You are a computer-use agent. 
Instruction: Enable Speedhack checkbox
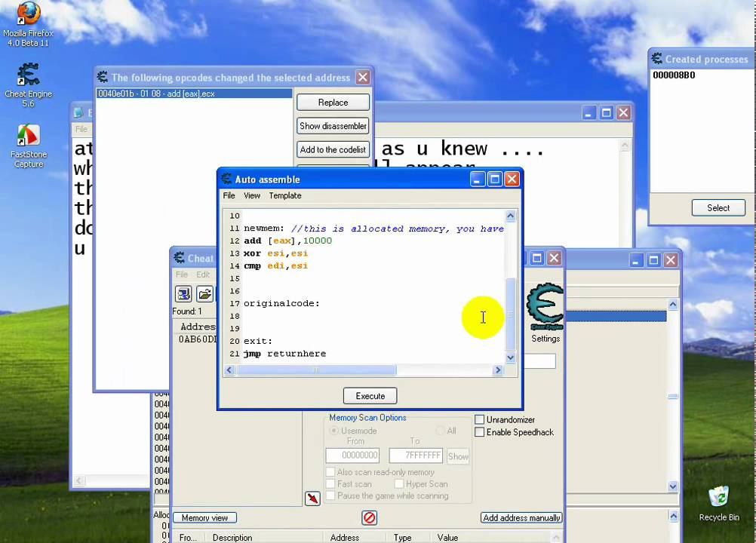pyautogui.click(x=479, y=432)
